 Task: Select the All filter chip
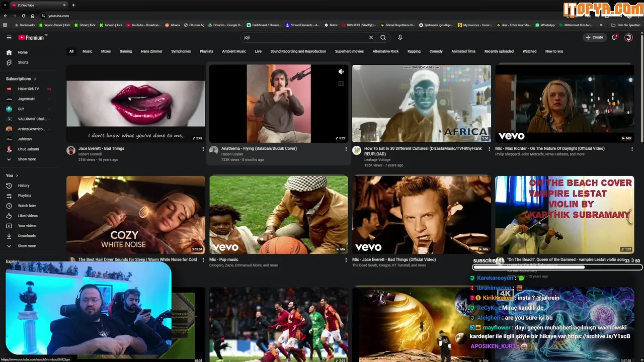[x=71, y=51]
